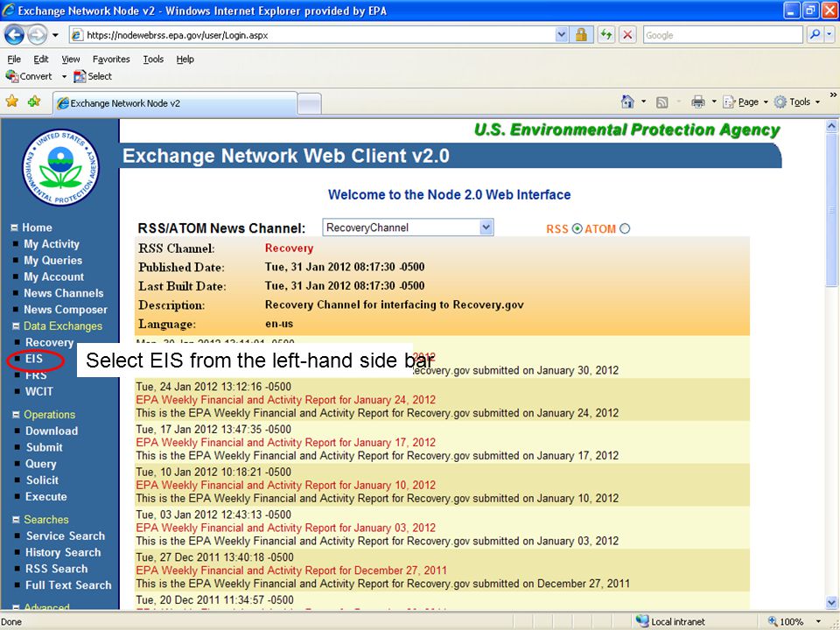Click the zoom magnifier icon in status bar
The width and height of the screenshot is (840, 630).
point(772,621)
